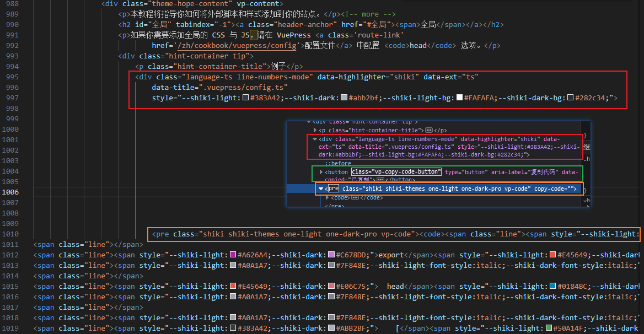Click the "shiki" data-highlighter value on line 995
Image resolution: width=644 pixels, height=334 pixels.
point(404,77)
